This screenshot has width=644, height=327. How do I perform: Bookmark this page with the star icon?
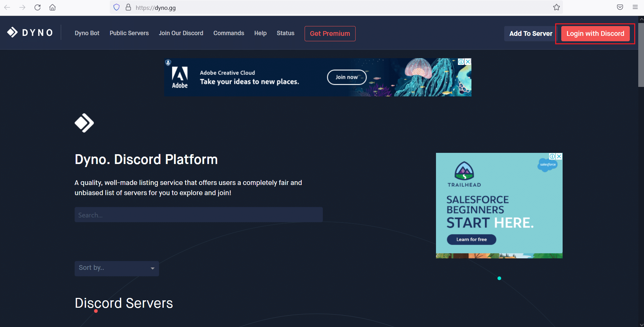(x=556, y=7)
